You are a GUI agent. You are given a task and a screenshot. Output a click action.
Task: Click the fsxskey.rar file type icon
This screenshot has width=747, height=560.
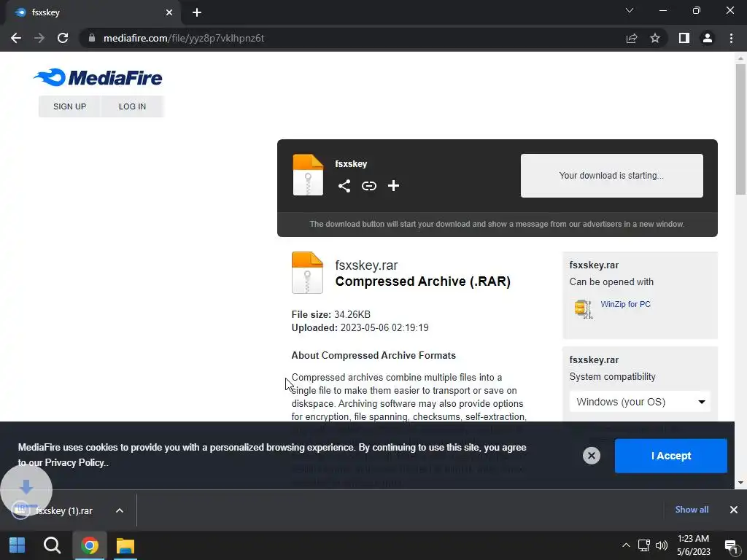click(307, 273)
